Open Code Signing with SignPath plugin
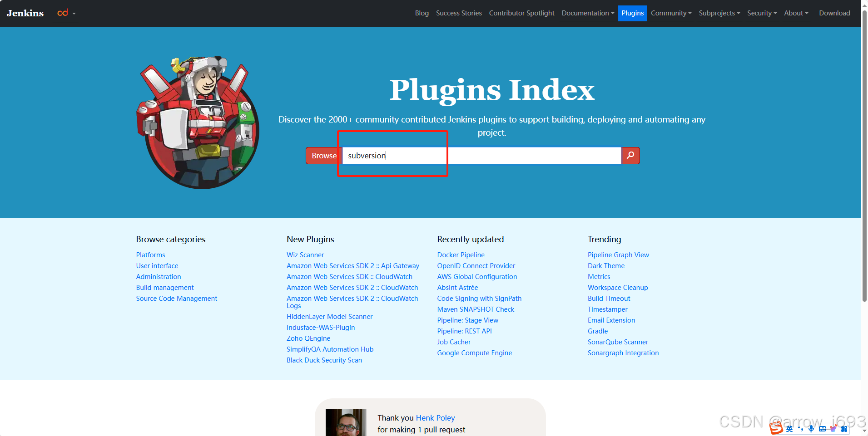 tap(479, 299)
